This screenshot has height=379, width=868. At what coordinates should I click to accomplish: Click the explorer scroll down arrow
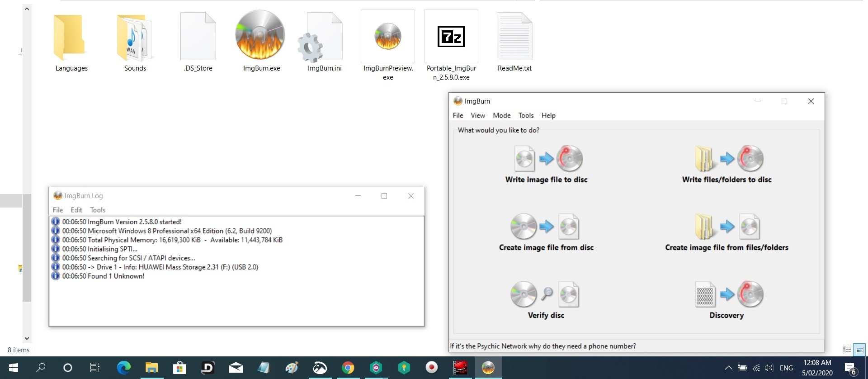tap(27, 338)
